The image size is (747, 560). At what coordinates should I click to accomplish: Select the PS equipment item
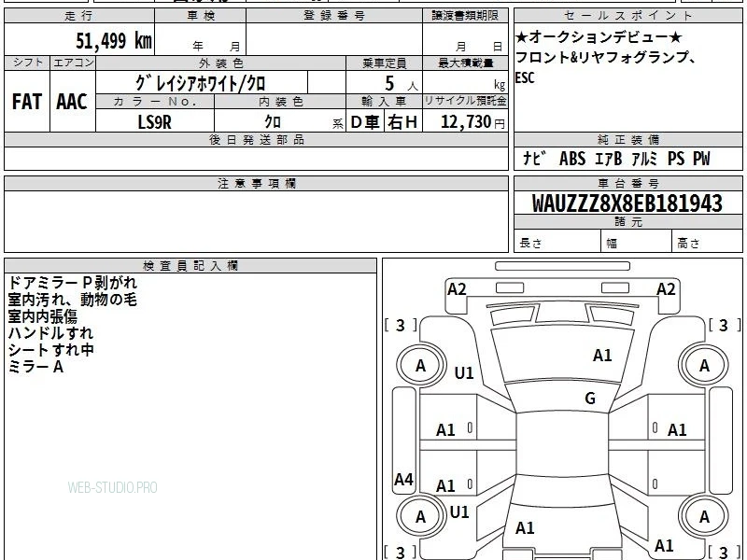coord(675,159)
